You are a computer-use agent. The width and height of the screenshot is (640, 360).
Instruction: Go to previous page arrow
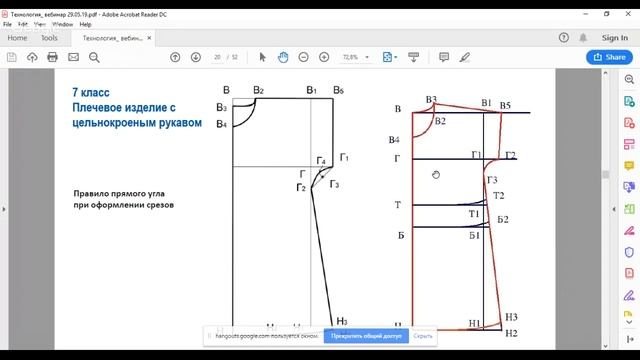(175, 57)
